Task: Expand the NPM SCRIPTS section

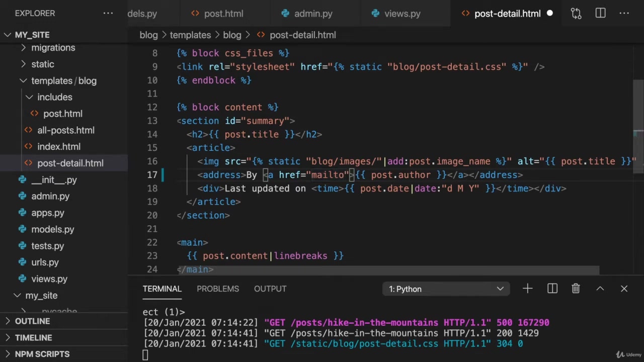Action: [42, 354]
